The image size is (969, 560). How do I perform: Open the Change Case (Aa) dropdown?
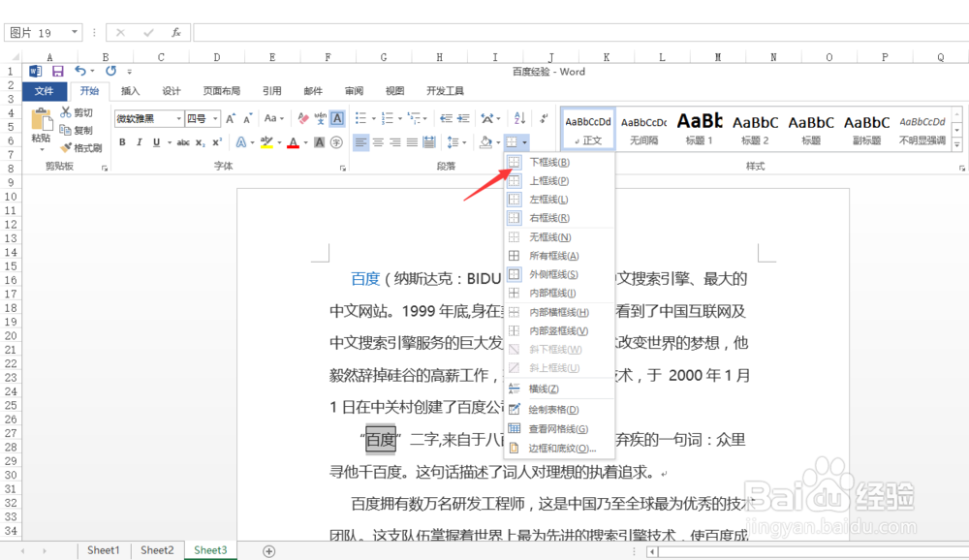pos(274,118)
